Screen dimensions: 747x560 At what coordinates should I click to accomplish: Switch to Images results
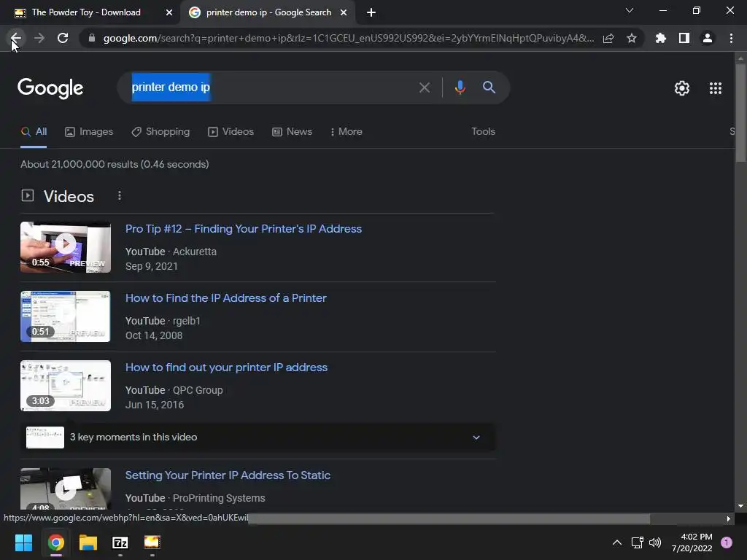coord(89,132)
